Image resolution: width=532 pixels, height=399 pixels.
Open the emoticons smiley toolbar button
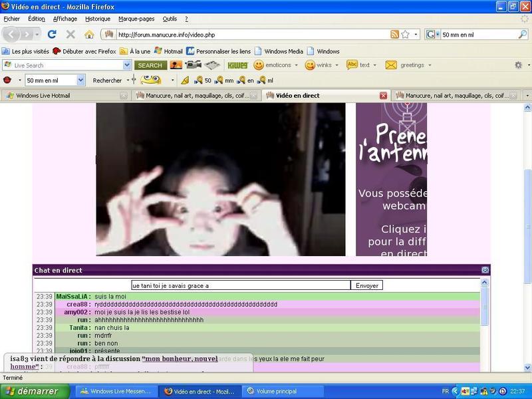[259, 65]
